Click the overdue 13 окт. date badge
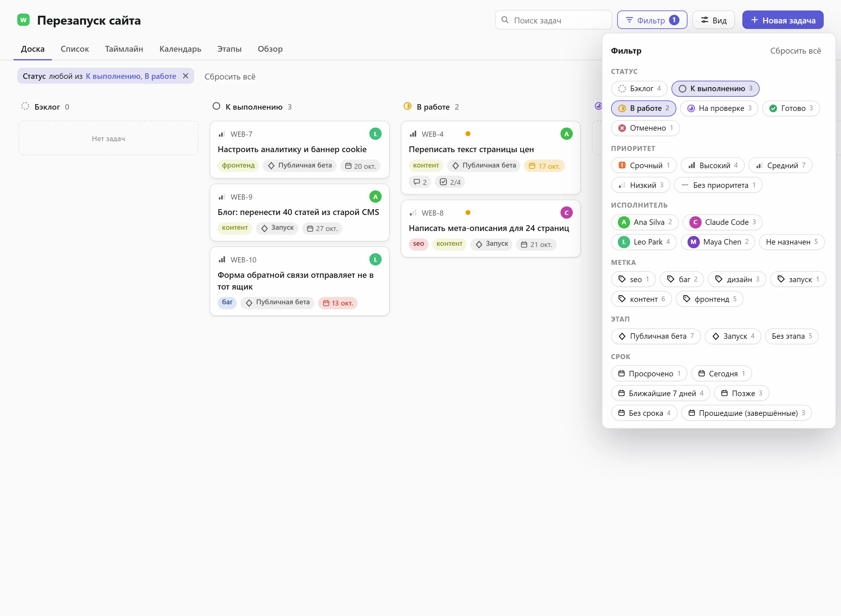This screenshot has height=616, width=841. [x=338, y=303]
